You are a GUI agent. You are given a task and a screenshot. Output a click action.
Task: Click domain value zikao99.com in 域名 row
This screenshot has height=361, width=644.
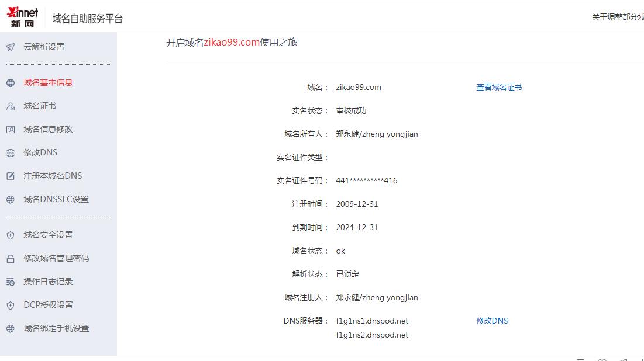pyautogui.click(x=359, y=87)
